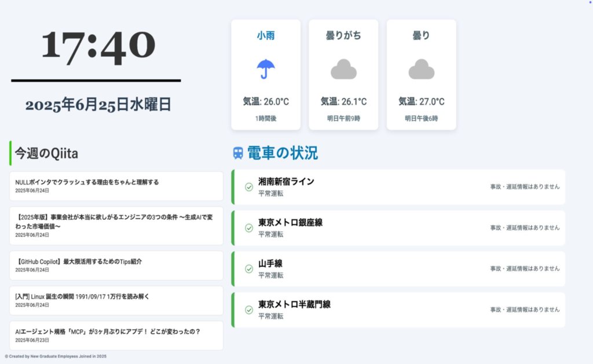Viewport: 593px width, 364px height.
Task: Open the GitHub Copilot Tips article
Action: 116,266
